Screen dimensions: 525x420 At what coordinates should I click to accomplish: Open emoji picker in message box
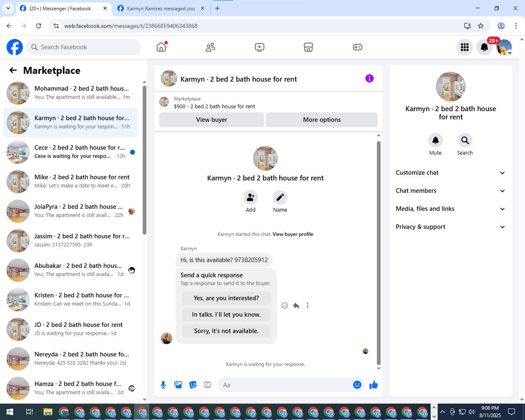click(x=357, y=385)
